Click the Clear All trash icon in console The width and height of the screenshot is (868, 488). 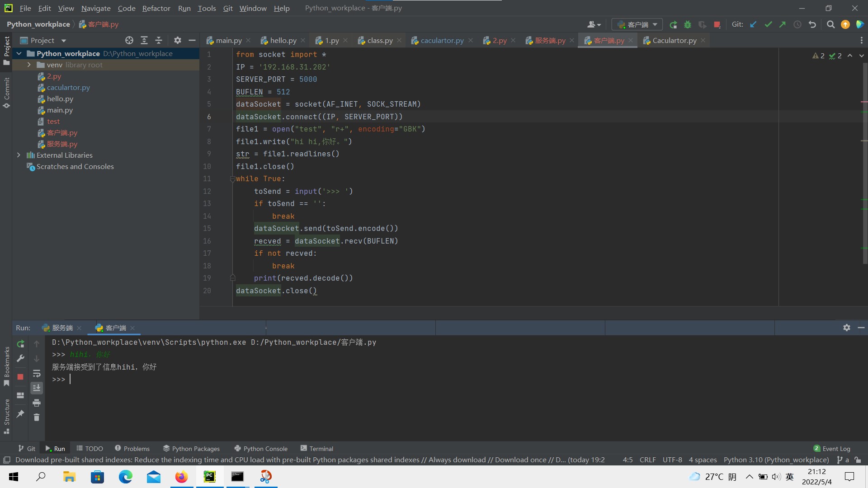tap(37, 417)
